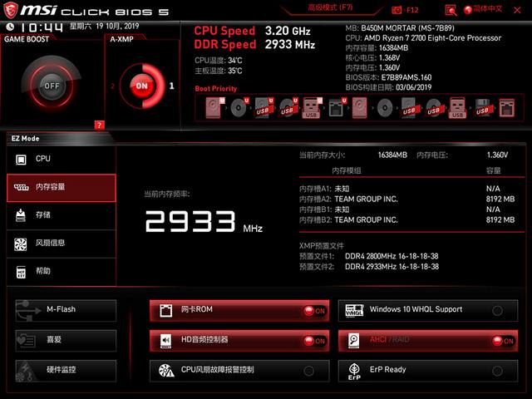Enable Windows 10 WHQL Support
Image resolution: width=532 pixels, height=399 pixels.
point(497,310)
